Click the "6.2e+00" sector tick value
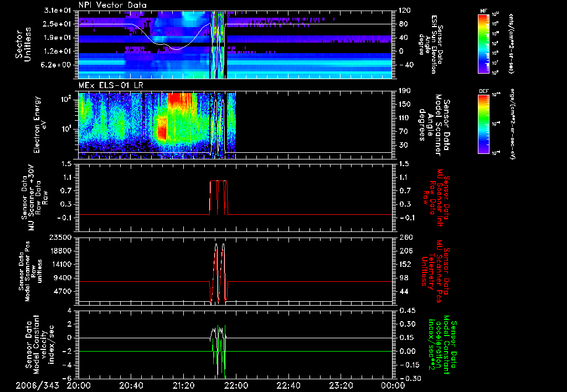 (57, 65)
